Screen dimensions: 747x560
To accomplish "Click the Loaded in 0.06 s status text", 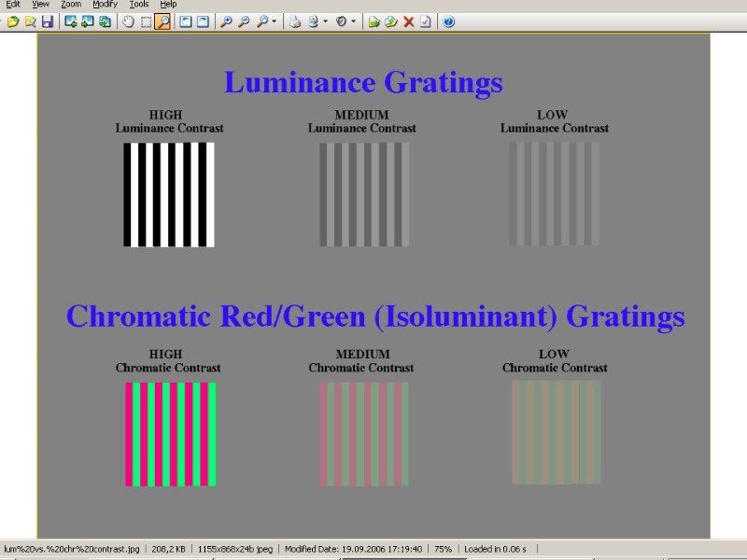I will (495, 549).
